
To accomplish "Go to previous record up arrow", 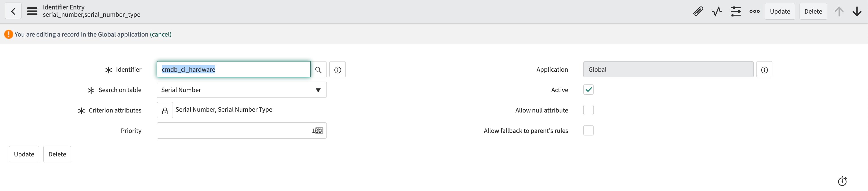I will point(839,11).
